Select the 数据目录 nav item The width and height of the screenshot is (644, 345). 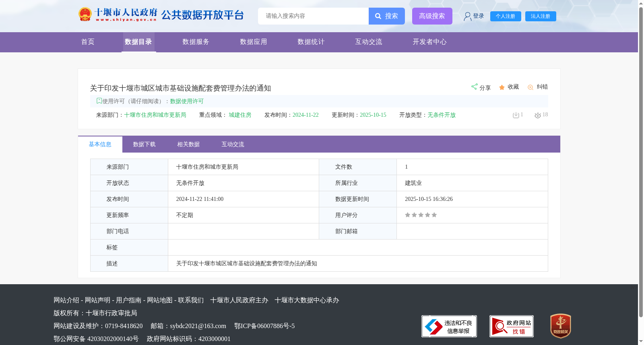coord(138,42)
